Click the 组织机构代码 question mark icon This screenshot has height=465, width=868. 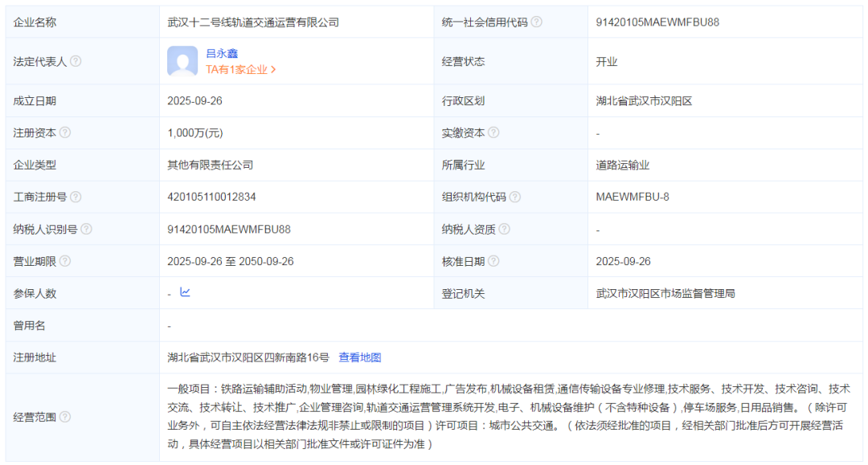(514, 196)
